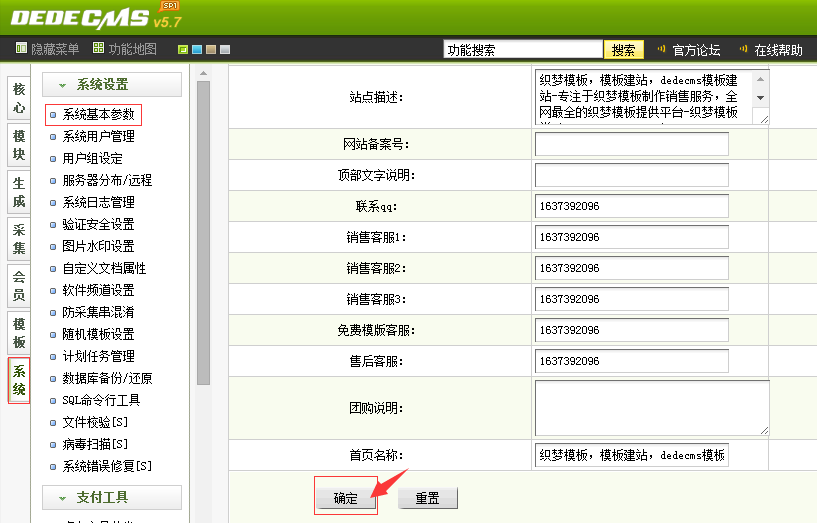Image resolution: width=817 pixels, height=523 pixels.
Task: Switch to the 采集 side tab
Action: click(19, 239)
